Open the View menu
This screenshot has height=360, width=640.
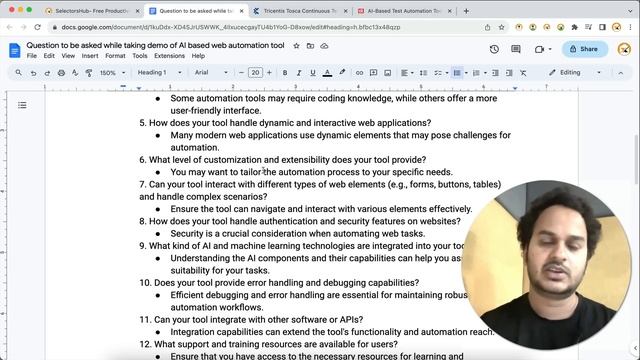pos(68,56)
